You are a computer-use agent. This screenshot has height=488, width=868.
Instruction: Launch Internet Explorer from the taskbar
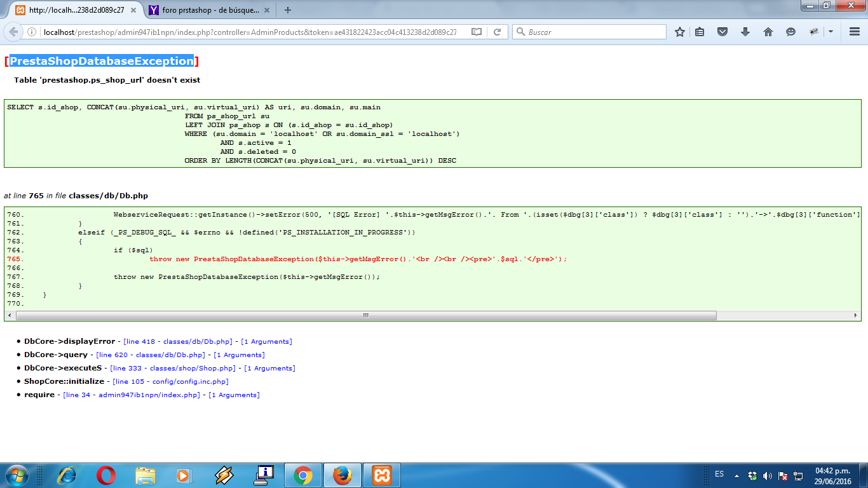pos(67,475)
